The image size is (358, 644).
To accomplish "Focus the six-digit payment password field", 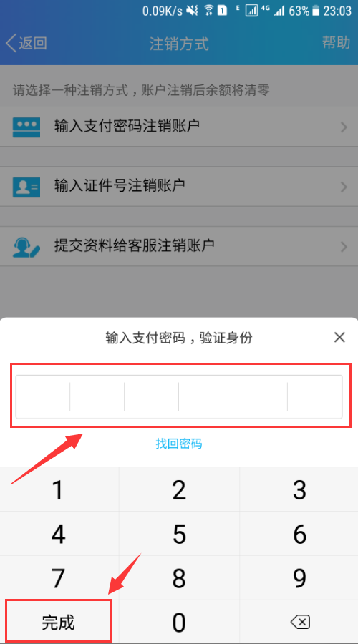I will [179, 396].
